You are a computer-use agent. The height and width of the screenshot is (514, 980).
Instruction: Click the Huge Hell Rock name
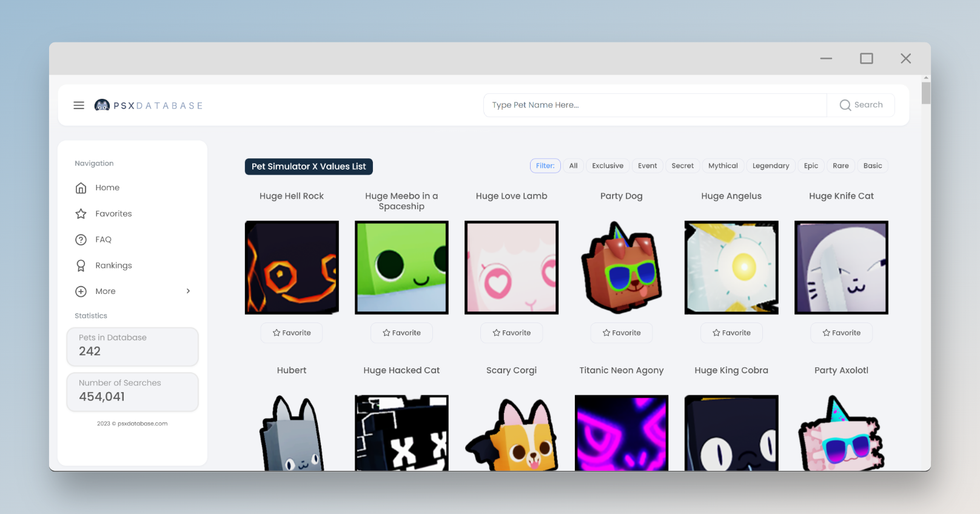(292, 196)
